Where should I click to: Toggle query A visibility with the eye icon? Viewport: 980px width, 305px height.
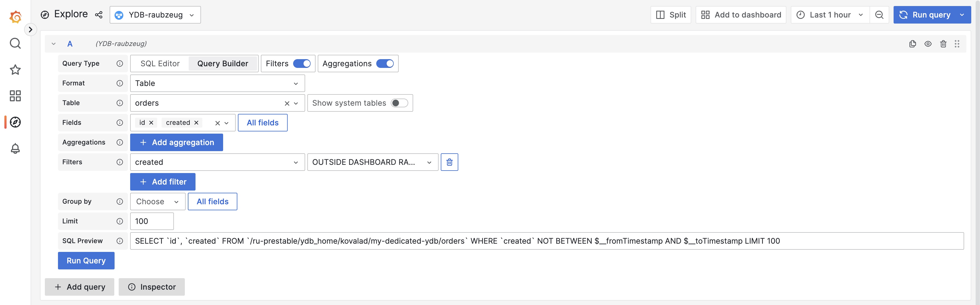click(x=928, y=44)
